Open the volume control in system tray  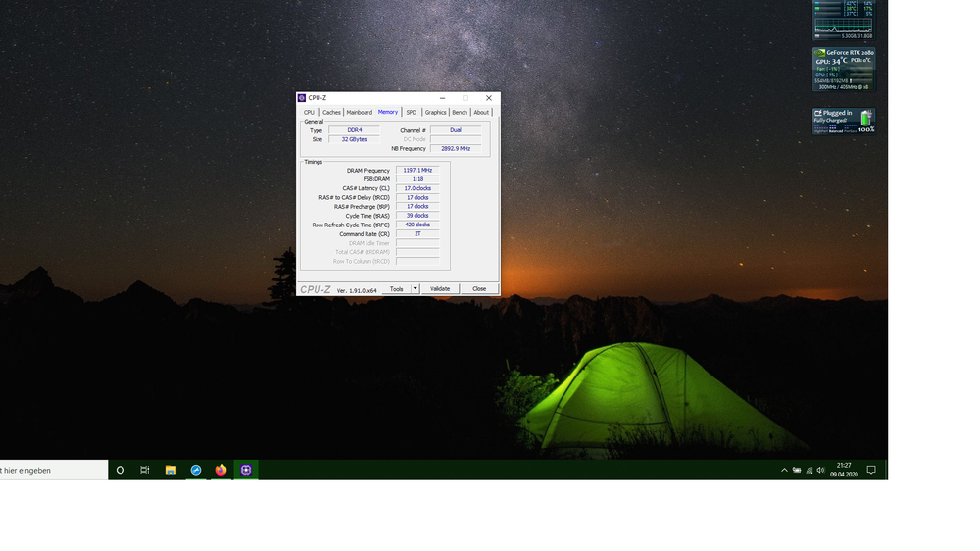(x=820, y=471)
